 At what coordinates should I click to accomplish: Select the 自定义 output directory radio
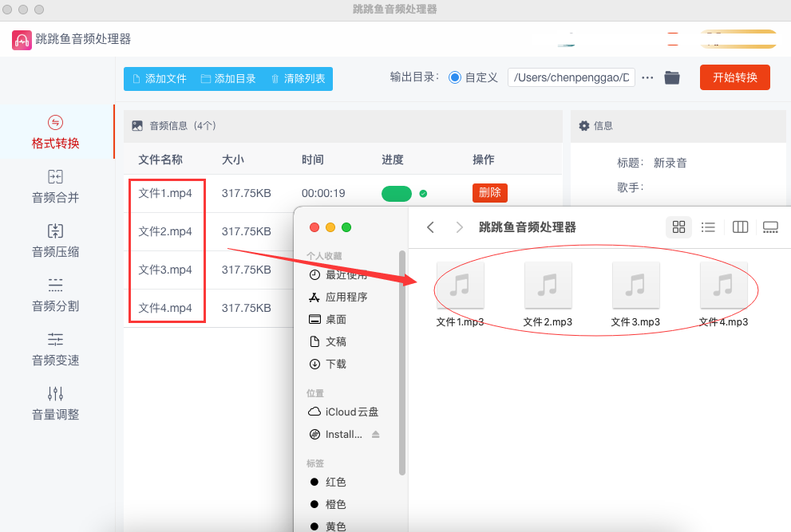454,77
